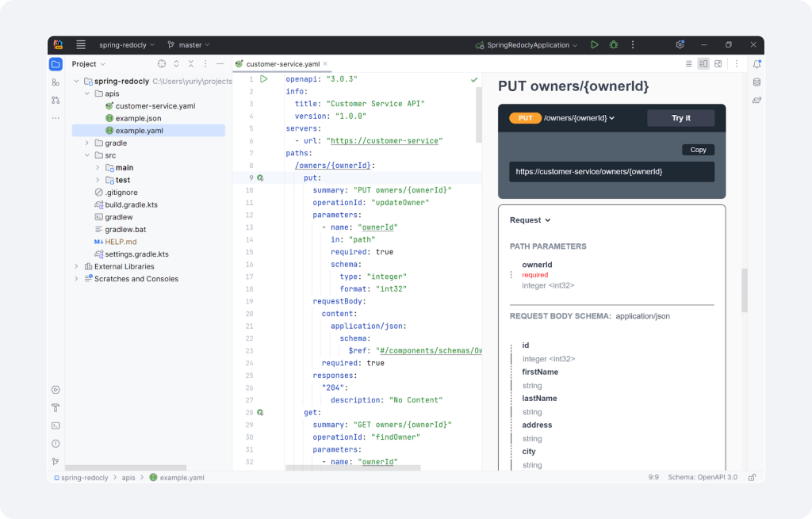Open the /owners/{ownerId} endpoint dropdown in preview
812x519 pixels.
(579, 118)
